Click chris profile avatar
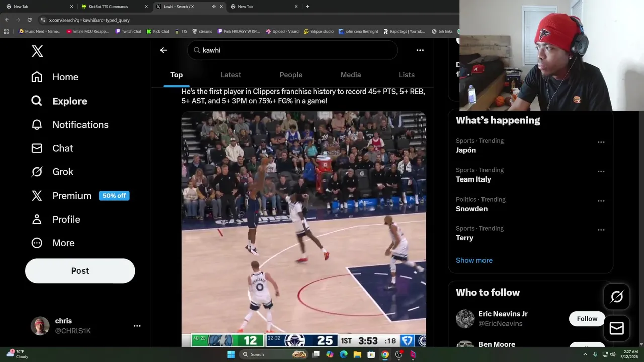Screen dimensions: 644x362 (x=40, y=326)
